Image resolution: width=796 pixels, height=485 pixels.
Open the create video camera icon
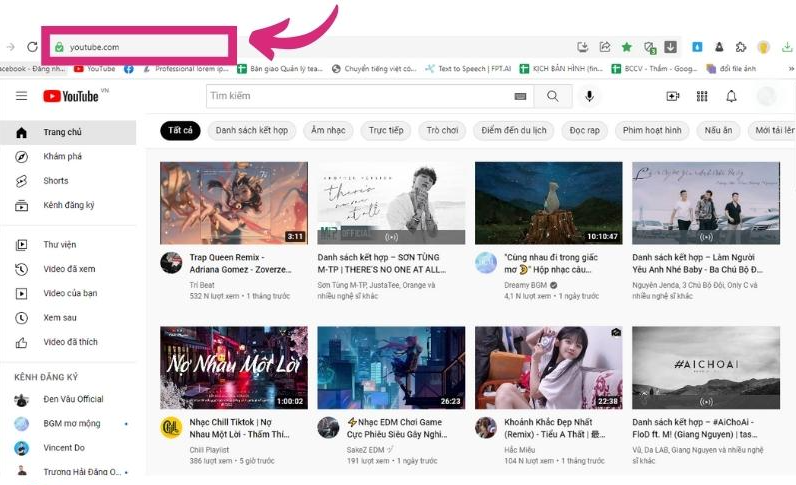pyautogui.click(x=673, y=96)
